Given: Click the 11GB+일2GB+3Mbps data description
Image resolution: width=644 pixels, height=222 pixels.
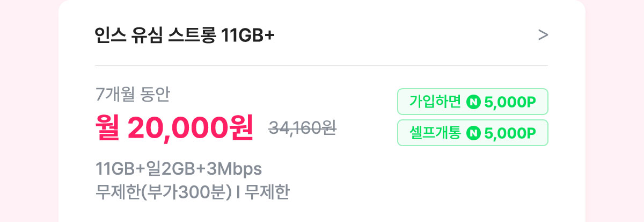Looking at the screenshot, I should [179, 169].
